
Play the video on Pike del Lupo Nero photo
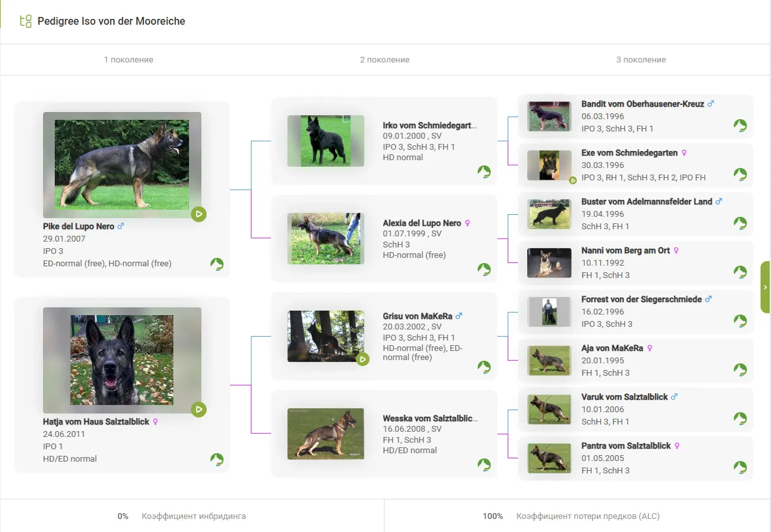[199, 214]
